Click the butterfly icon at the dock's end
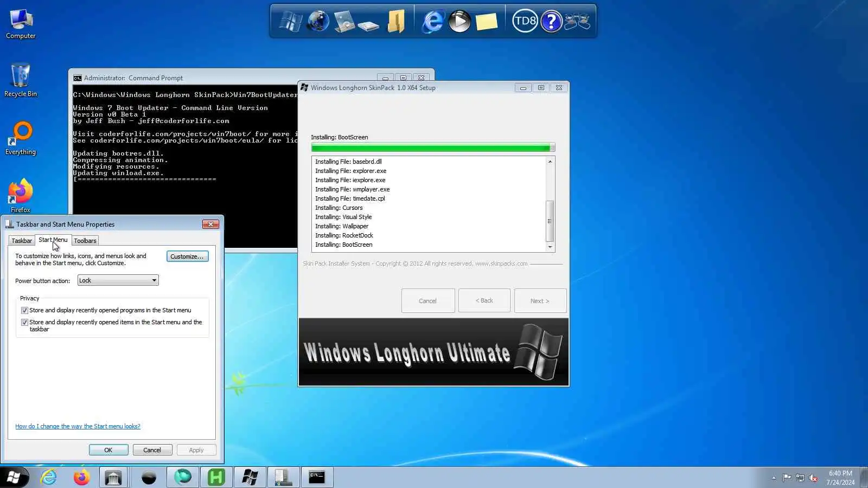The width and height of the screenshot is (868, 488). 577,21
